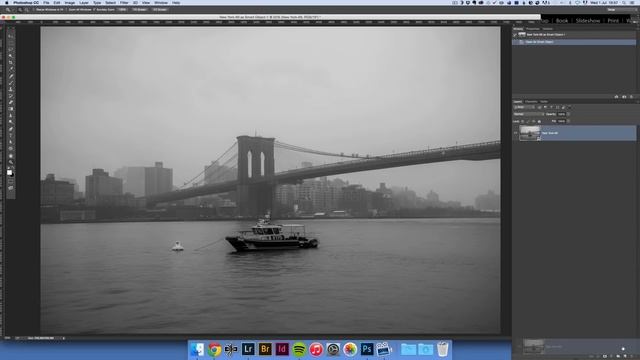The image size is (640, 360).
Task: Select the Crop tool
Action: pyautogui.click(x=11, y=62)
